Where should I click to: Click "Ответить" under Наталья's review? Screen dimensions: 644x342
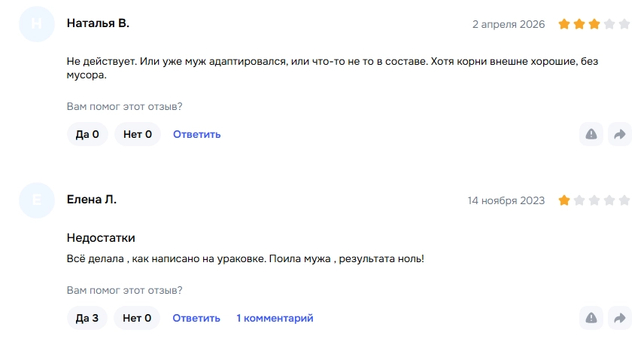coord(196,134)
